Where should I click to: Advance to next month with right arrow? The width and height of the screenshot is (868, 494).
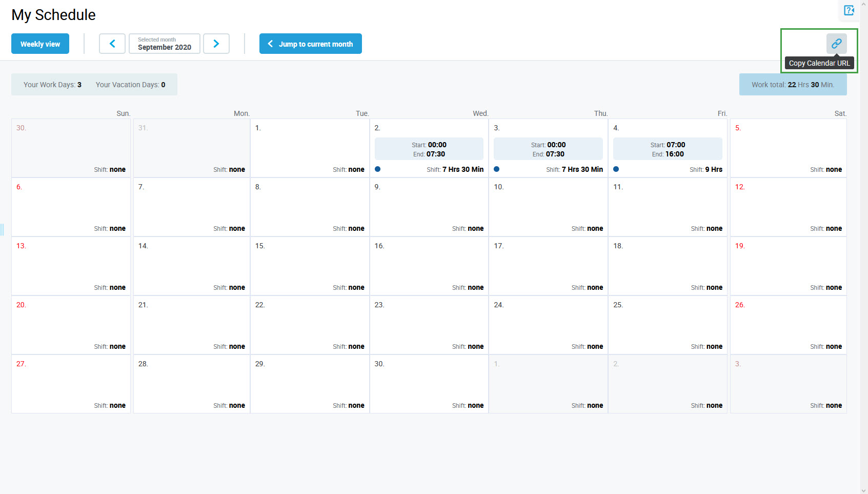216,44
